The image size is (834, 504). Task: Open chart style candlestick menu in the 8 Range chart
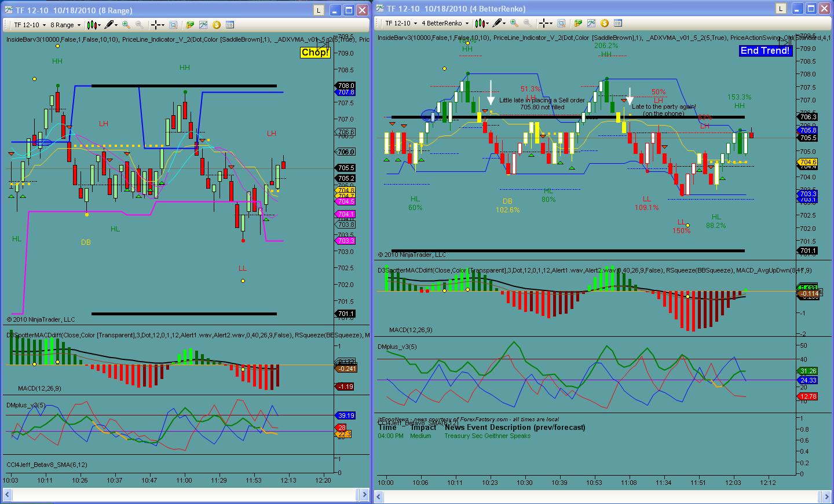(94, 25)
